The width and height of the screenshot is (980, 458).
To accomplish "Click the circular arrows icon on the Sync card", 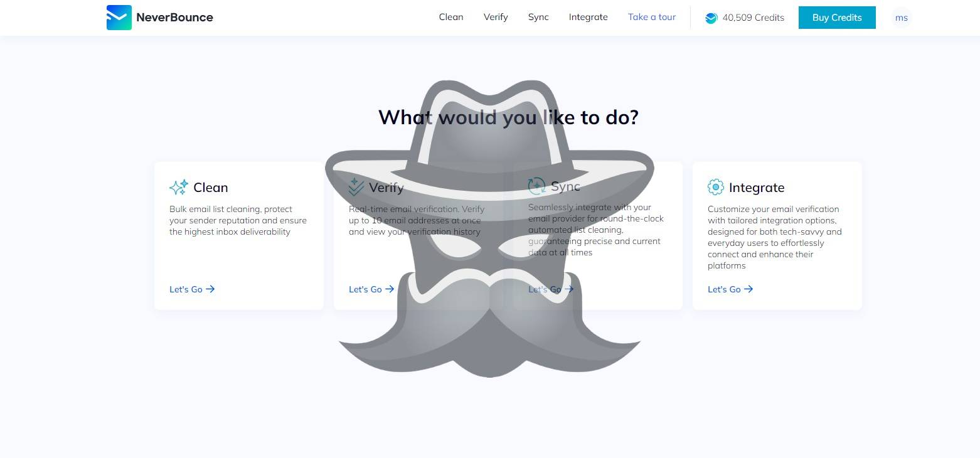I will click(x=536, y=186).
